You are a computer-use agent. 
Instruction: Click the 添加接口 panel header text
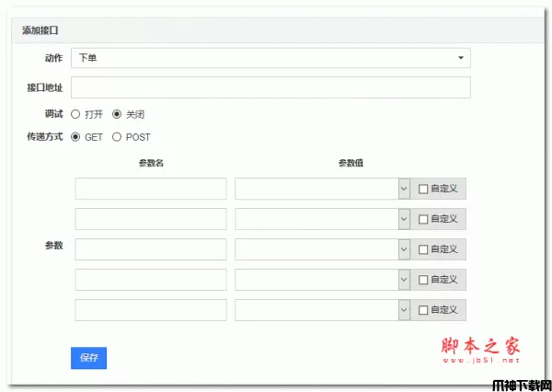[x=40, y=30]
